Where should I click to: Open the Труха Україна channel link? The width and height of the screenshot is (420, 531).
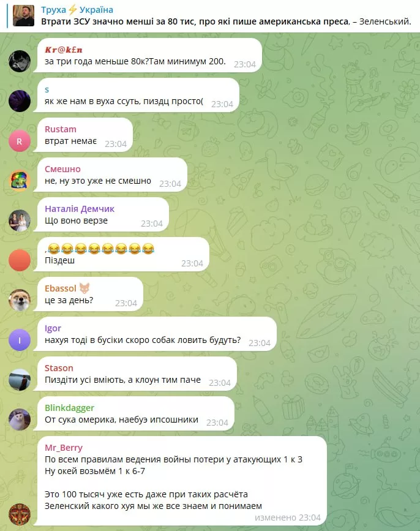point(77,10)
